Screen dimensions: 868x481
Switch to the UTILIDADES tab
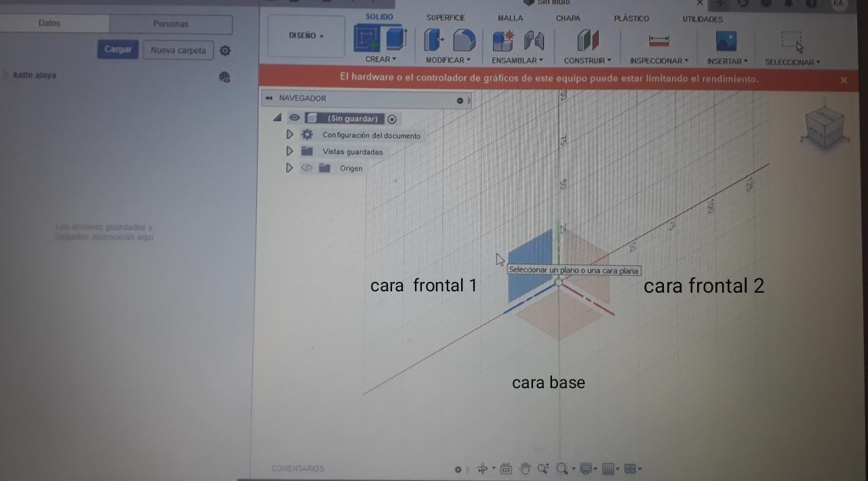pyautogui.click(x=703, y=20)
